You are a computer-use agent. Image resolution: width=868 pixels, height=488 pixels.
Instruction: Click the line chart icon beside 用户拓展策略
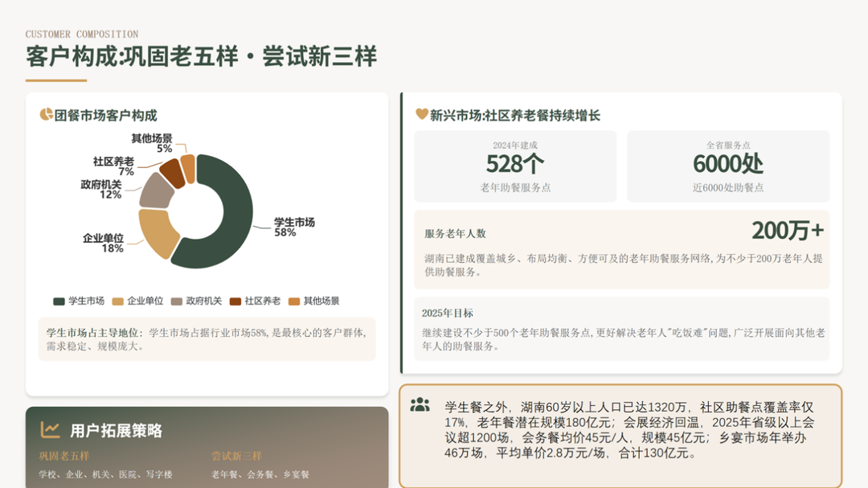pyautogui.click(x=51, y=430)
